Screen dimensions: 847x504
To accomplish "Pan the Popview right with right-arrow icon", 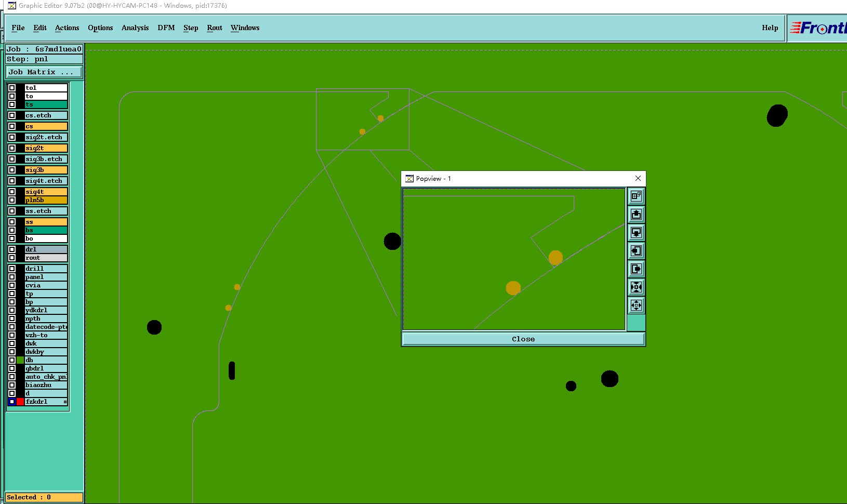I will tap(636, 269).
